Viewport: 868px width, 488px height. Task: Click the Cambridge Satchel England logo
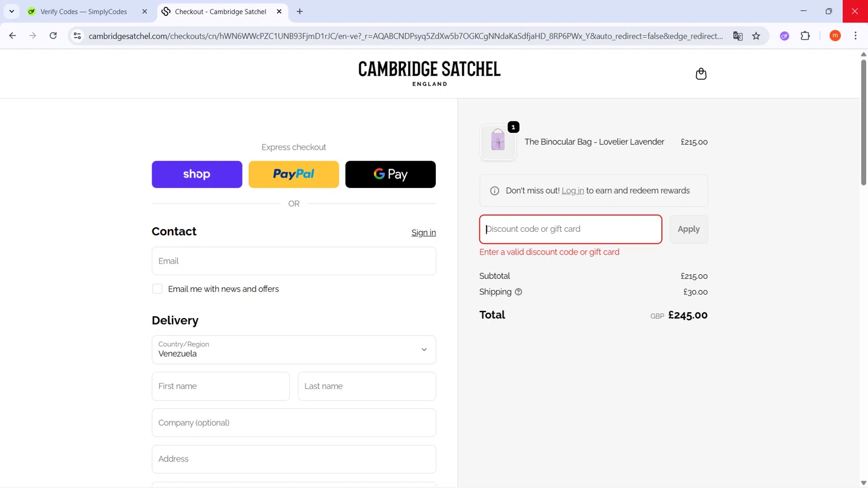click(x=429, y=73)
